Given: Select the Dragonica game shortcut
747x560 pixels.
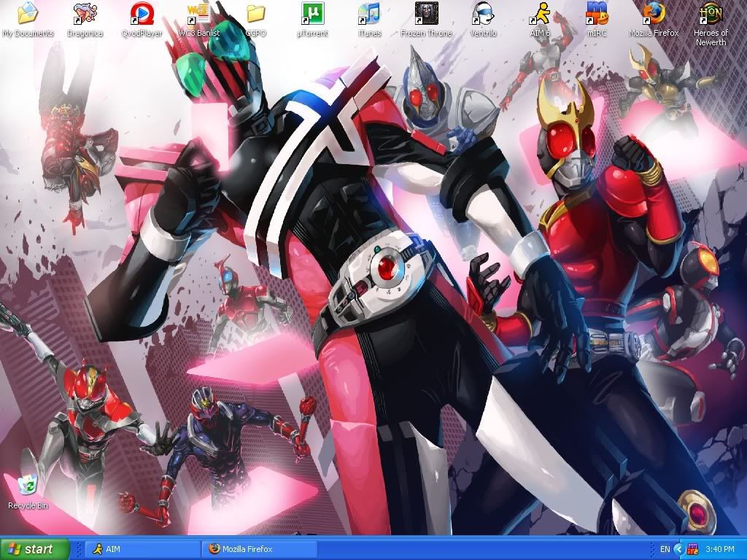Looking at the screenshot, I should (85, 20).
